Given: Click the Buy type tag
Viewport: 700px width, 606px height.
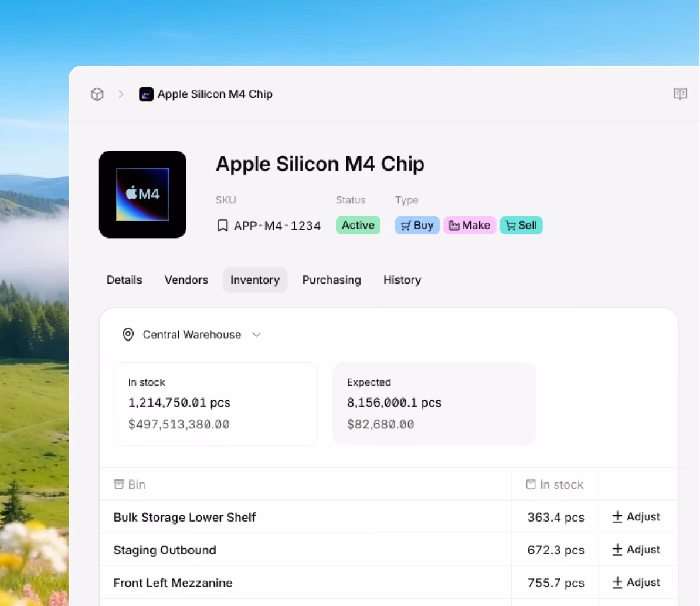Looking at the screenshot, I should [417, 226].
